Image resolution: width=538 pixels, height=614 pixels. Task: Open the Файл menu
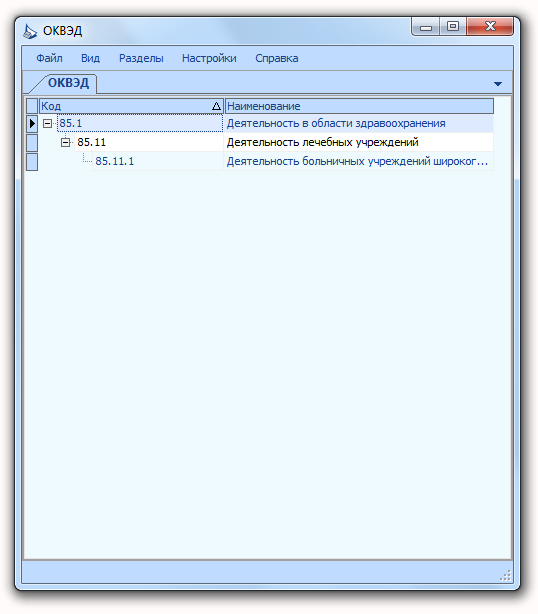tap(49, 58)
